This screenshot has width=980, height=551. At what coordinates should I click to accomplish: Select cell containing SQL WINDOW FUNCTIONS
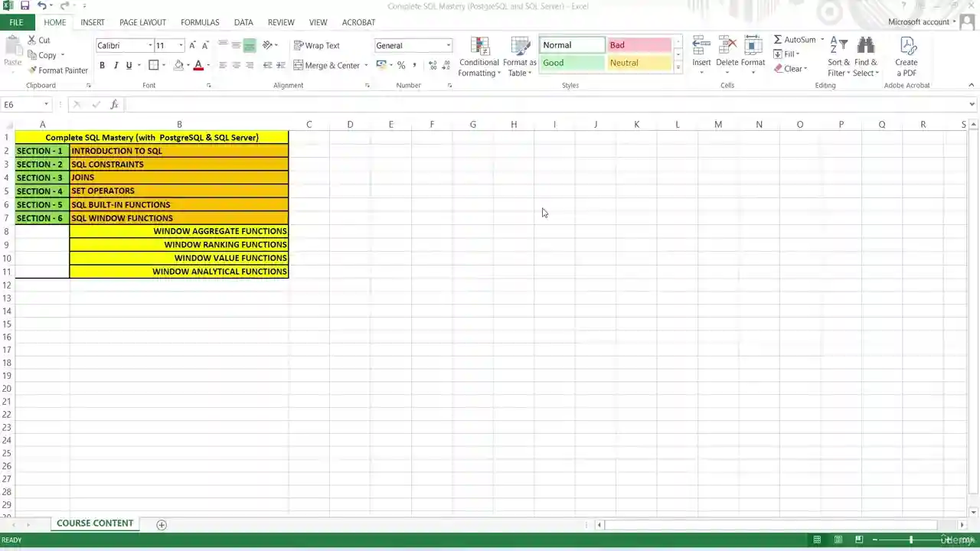(x=178, y=218)
